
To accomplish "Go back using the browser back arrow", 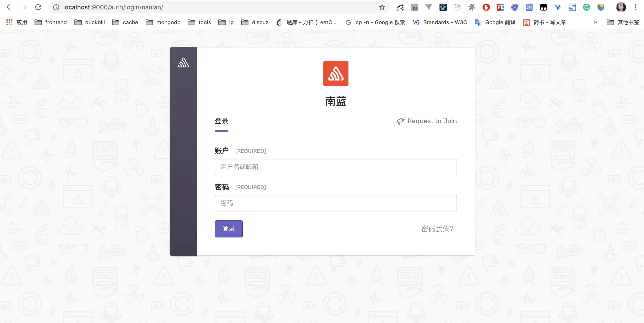I will click(x=9, y=7).
